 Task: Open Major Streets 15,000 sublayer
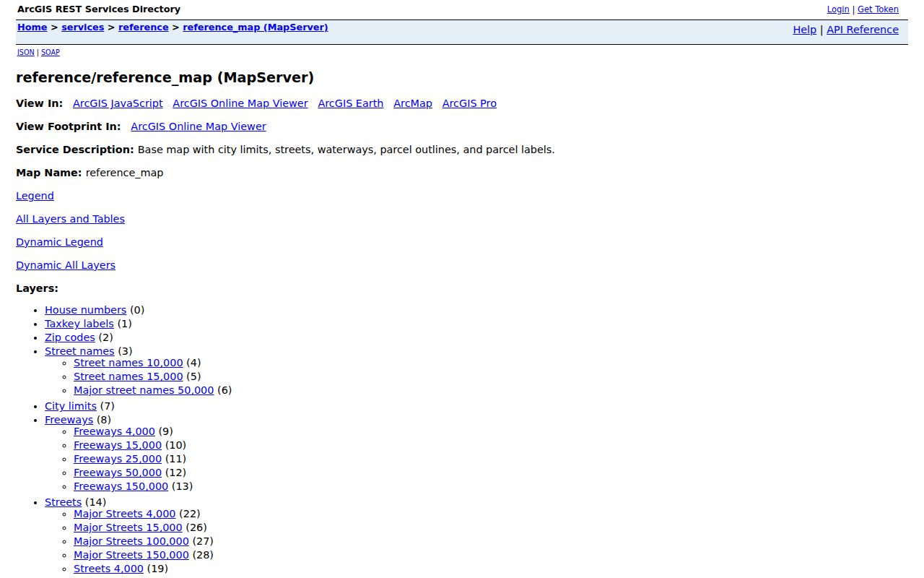pos(128,527)
